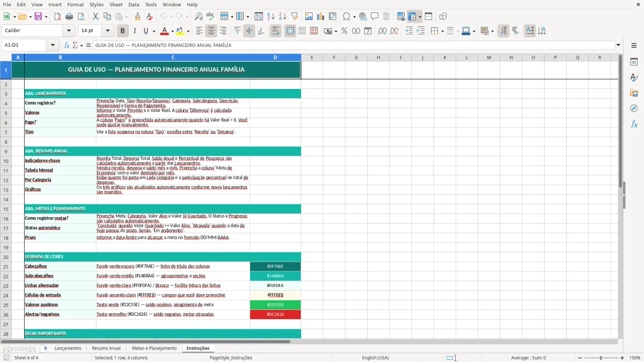Click the zoom out minus button

coord(580,358)
